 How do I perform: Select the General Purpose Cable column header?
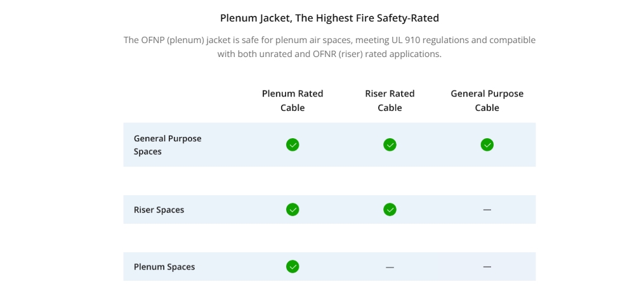tap(487, 101)
